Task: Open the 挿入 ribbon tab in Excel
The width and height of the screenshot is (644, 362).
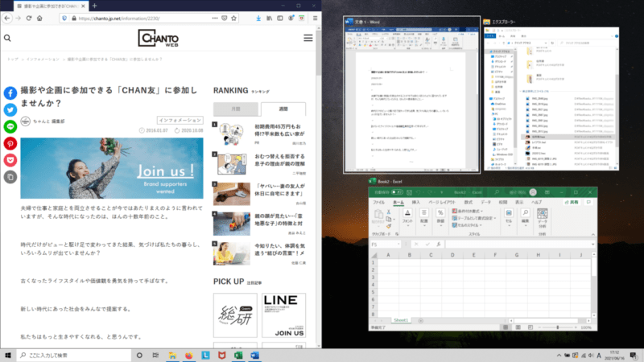Action: (415, 203)
